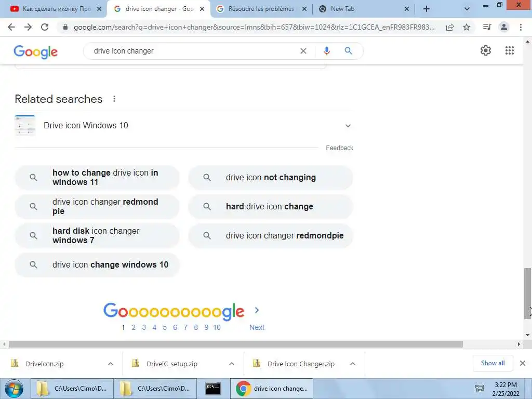Open Google settings gear

(x=486, y=50)
